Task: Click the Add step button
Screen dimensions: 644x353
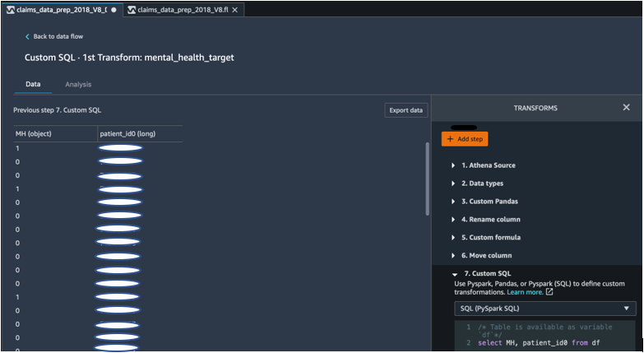Action: 465,139
